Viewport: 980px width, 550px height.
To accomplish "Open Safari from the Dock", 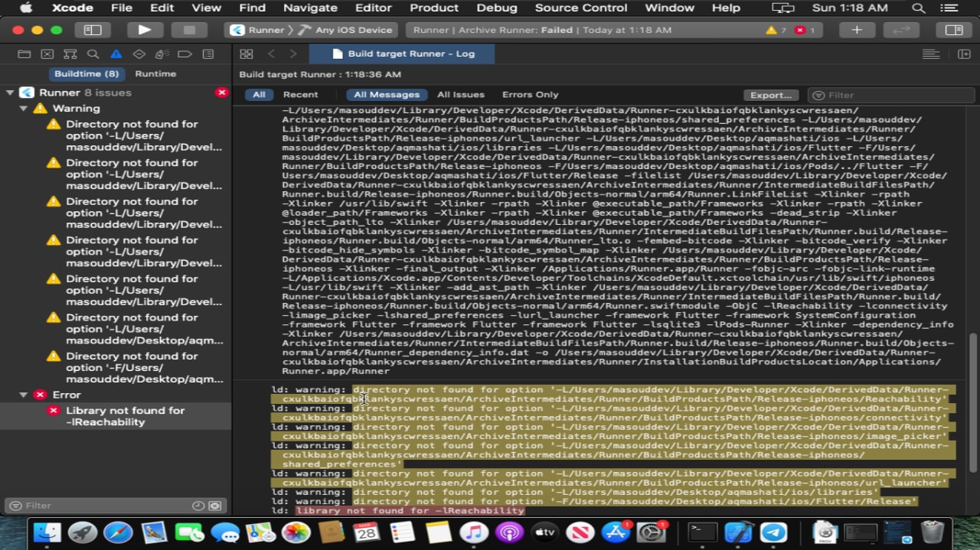I will coord(118,532).
